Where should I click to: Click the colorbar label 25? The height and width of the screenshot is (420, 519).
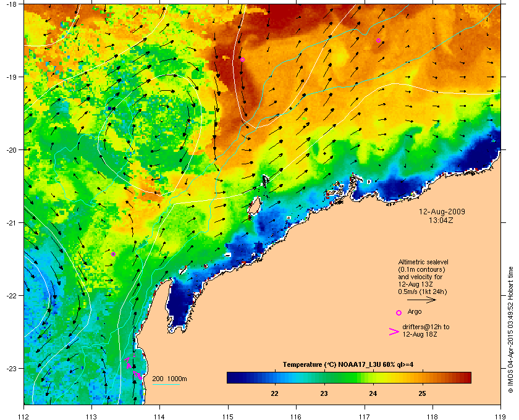pos(422,393)
